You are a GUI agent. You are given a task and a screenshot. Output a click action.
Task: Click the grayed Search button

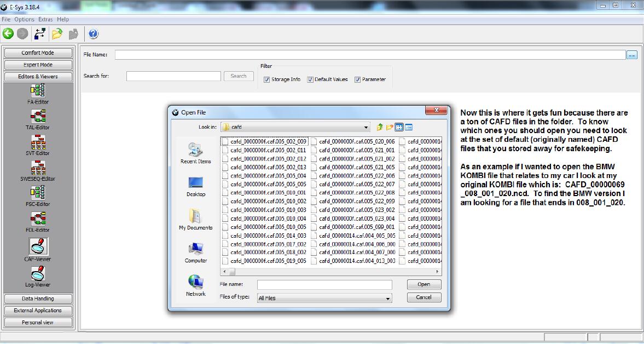coord(239,76)
